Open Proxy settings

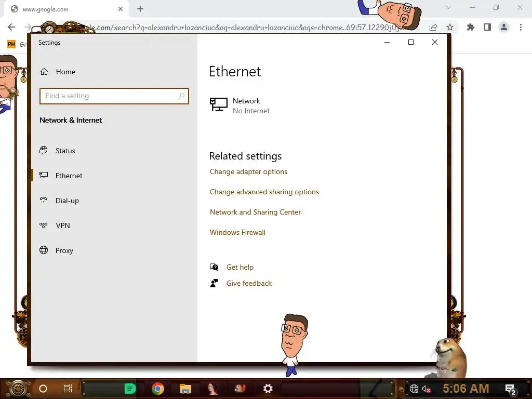coord(64,250)
